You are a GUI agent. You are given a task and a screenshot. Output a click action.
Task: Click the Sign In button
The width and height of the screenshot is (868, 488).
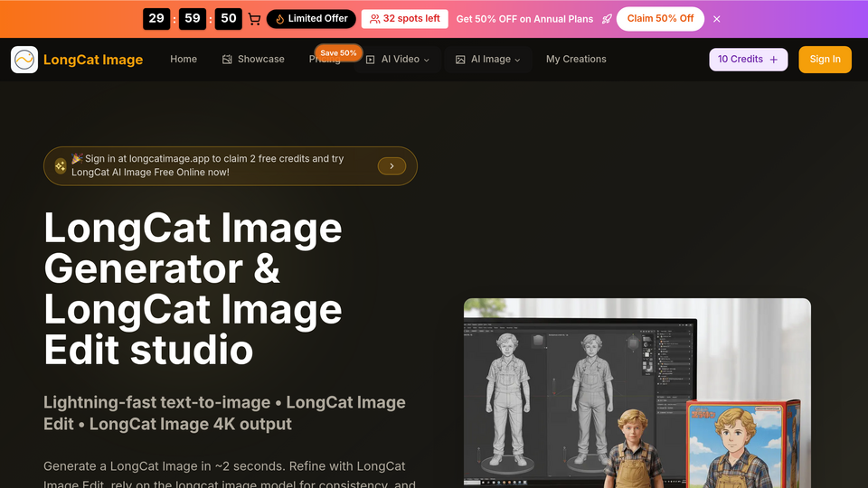click(825, 60)
